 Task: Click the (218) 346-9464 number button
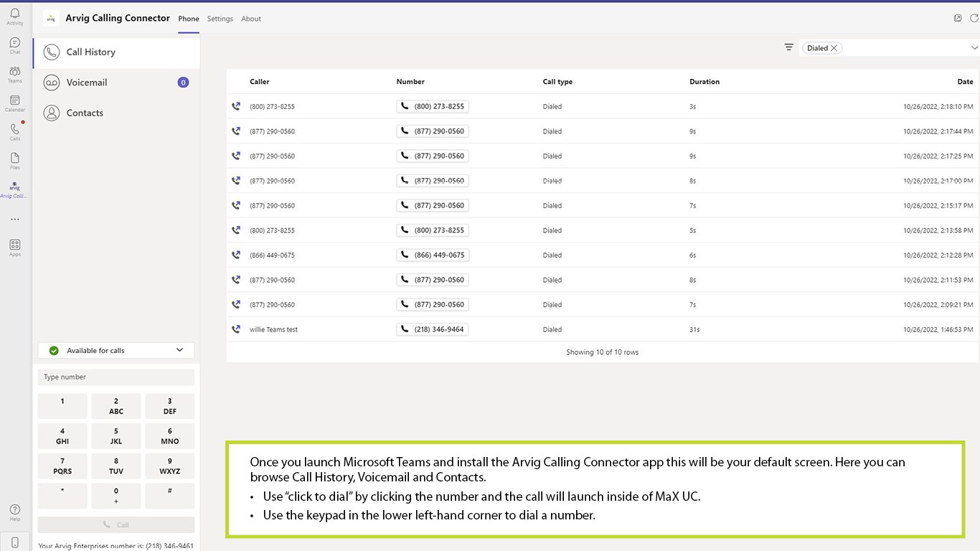433,329
